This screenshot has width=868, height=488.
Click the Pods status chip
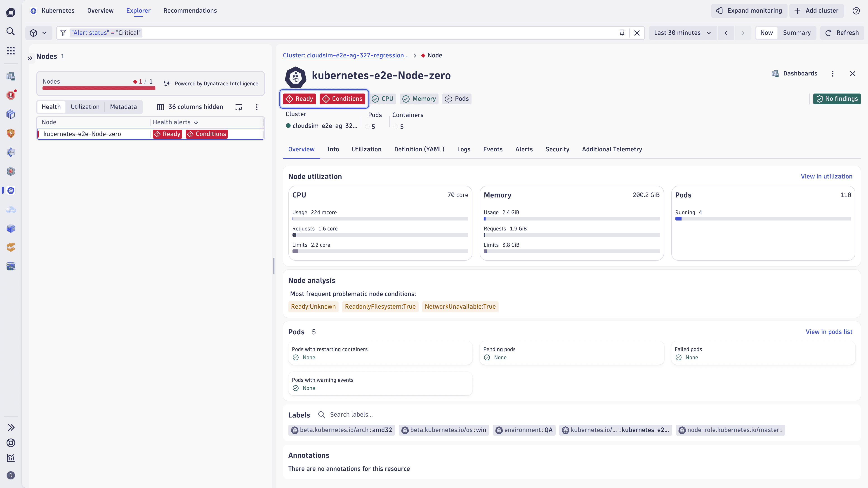(x=457, y=99)
